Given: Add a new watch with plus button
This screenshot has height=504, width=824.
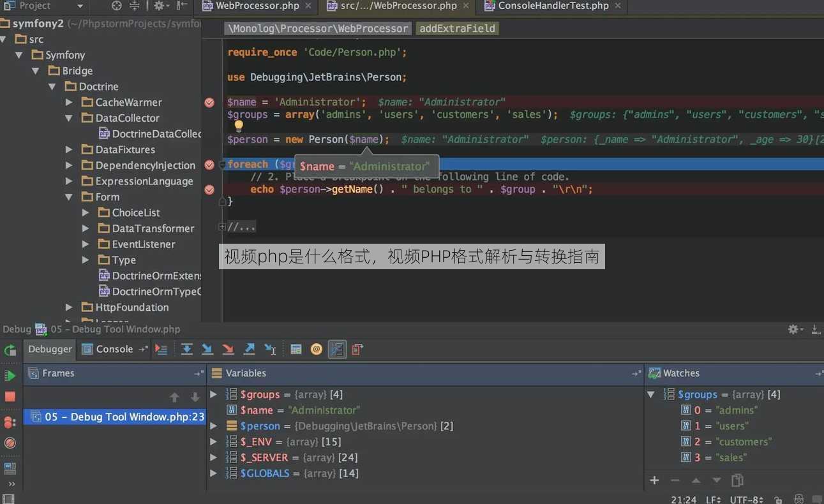Looking at the screenshot, I should (654, 480).
